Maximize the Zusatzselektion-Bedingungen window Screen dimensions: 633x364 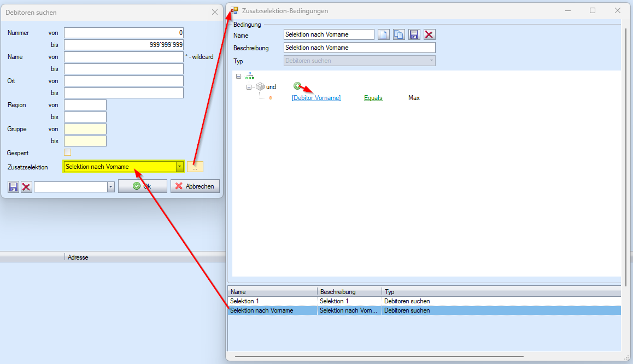(x=593, y=10)
